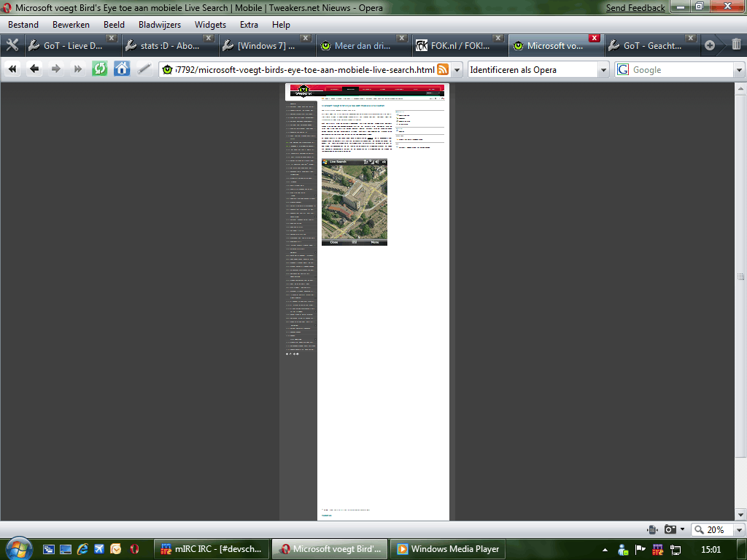Open Identificeren als Opera dropdown
This screenshot has width=747, height=560.
603,69
